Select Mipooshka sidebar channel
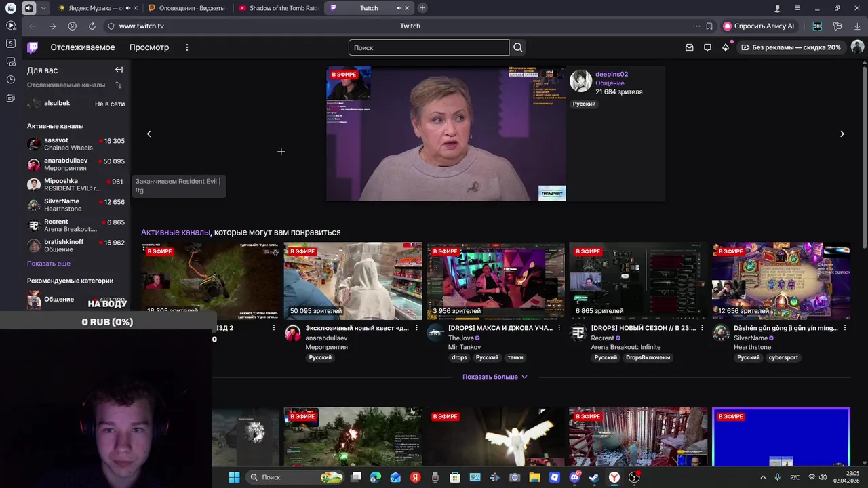The height and width of the screenshot is (488, 868). pyautogui.click(x=76, y=184)
